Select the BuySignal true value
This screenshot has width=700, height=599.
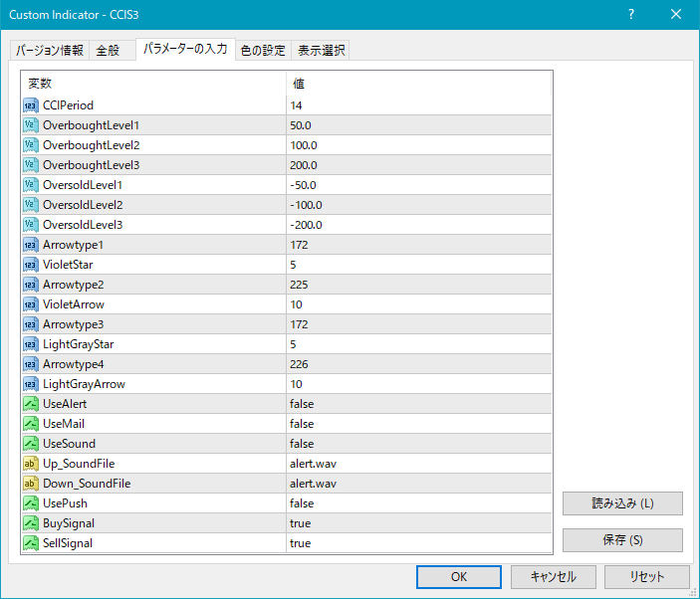click(300, 523)
